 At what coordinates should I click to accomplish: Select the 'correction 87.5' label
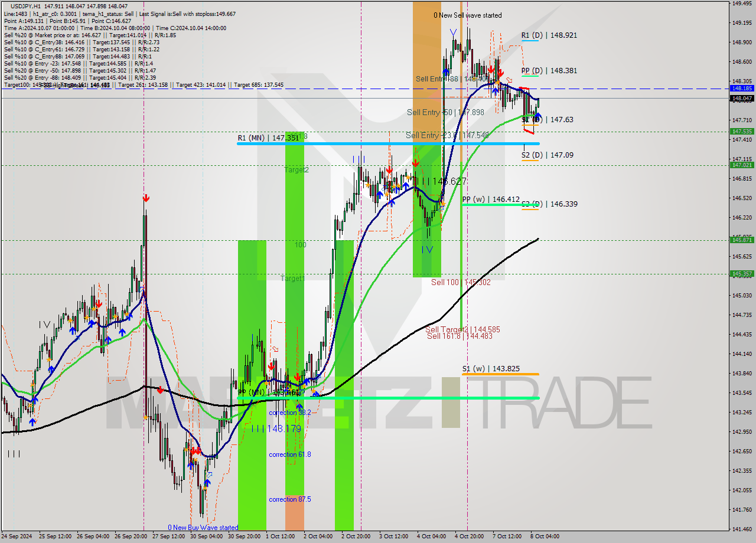(289, 499)
